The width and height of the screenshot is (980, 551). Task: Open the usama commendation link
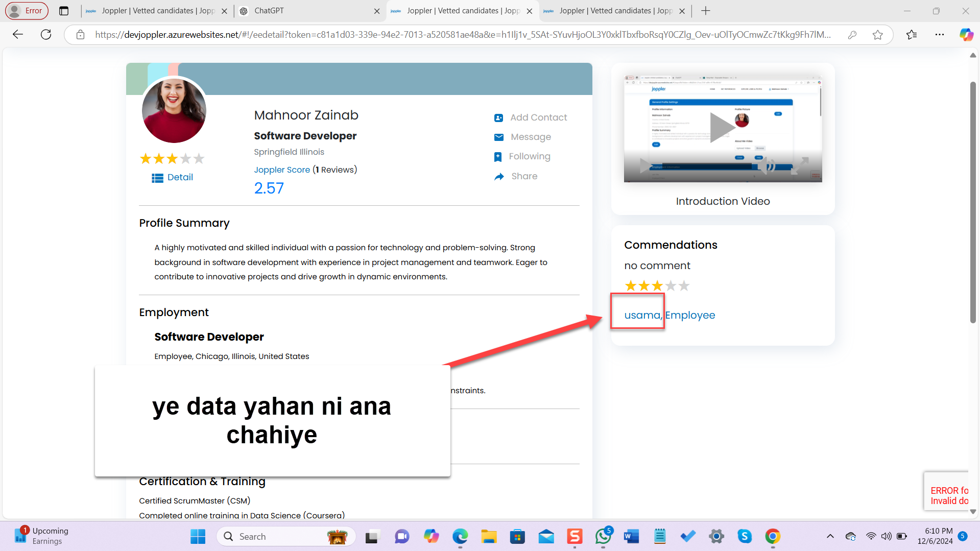click(x=643, y=315)
